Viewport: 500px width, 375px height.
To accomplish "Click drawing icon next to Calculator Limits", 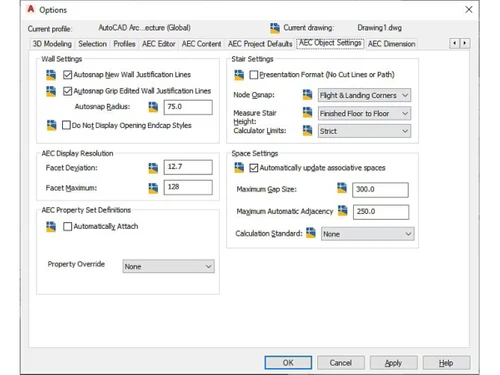I will pos(307,130).
